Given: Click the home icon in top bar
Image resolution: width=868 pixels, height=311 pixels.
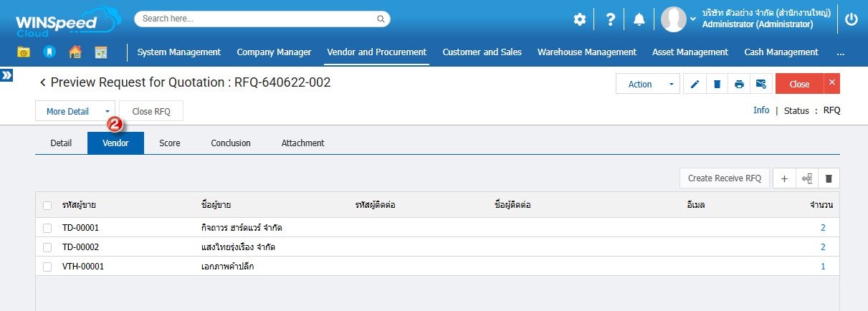Looking at the screenshot, I should click(x=75, y=52).
